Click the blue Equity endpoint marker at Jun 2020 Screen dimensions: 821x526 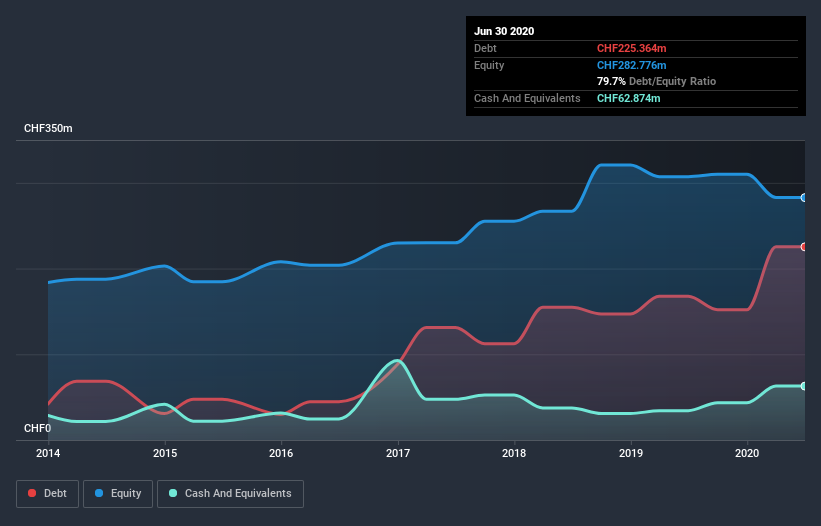(x=804, y=198)
